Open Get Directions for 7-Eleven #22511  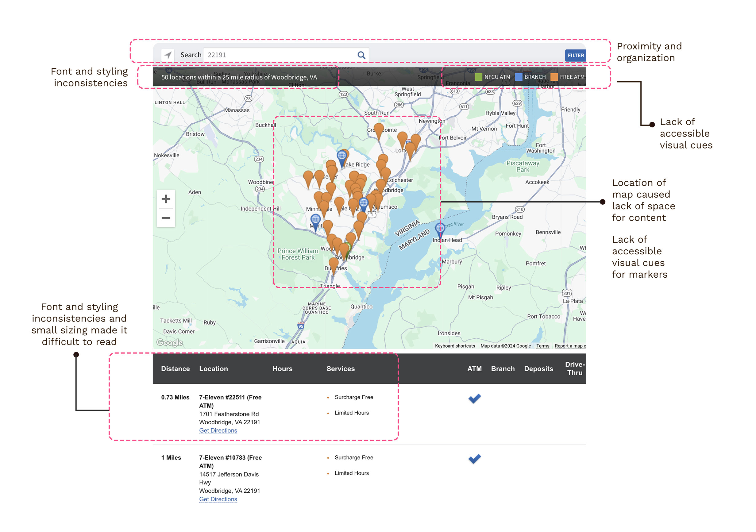(218, 430)
